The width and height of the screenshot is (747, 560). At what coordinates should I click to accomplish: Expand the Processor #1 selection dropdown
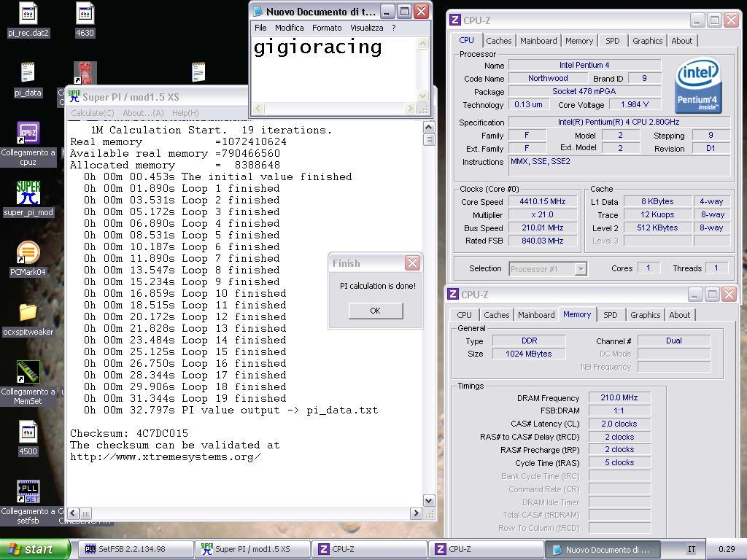pyautogui.click(x=580, y=269)
